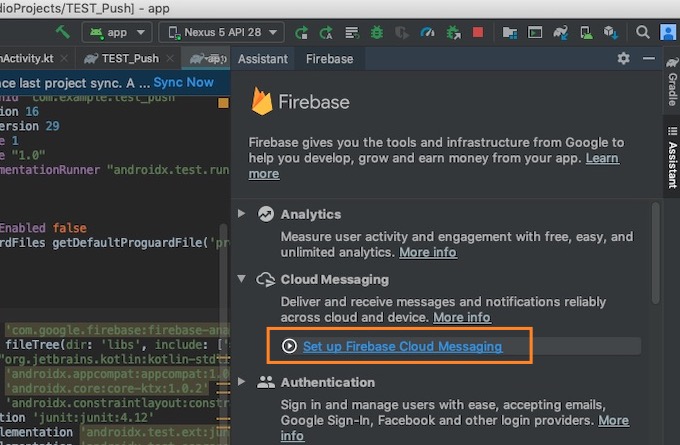This screenshot has width=680, height=445.
Task: Click the Analytics chart icon
Action: 266,214
